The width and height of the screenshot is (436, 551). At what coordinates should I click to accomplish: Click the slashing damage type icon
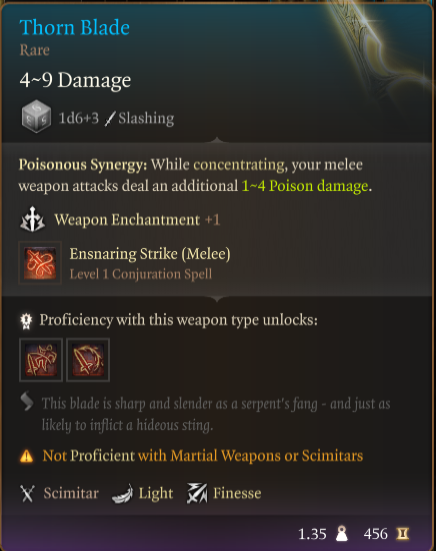pos(110,118)
